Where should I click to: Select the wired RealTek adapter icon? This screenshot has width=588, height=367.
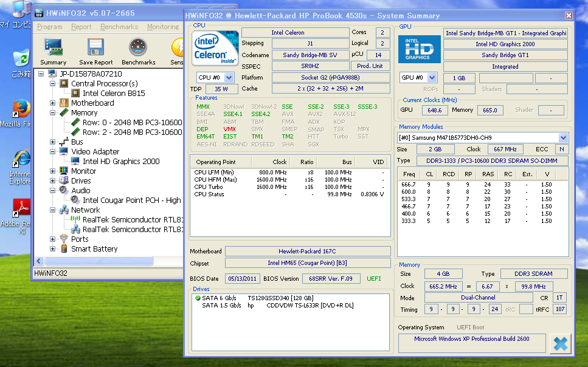75,230
